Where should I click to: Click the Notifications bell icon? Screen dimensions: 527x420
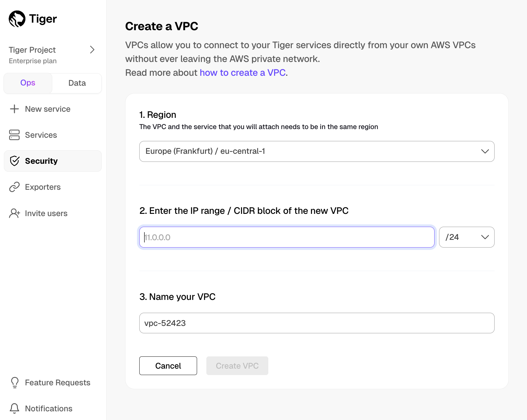[x=14, y=408]
